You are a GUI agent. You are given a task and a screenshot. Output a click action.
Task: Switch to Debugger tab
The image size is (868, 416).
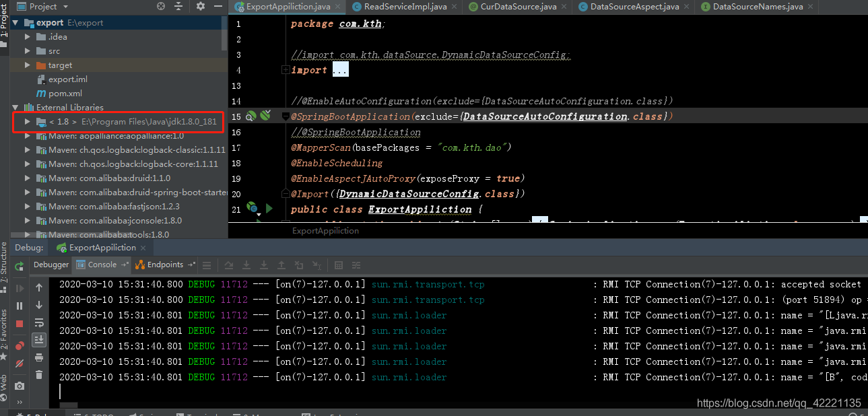pos(51,265)
